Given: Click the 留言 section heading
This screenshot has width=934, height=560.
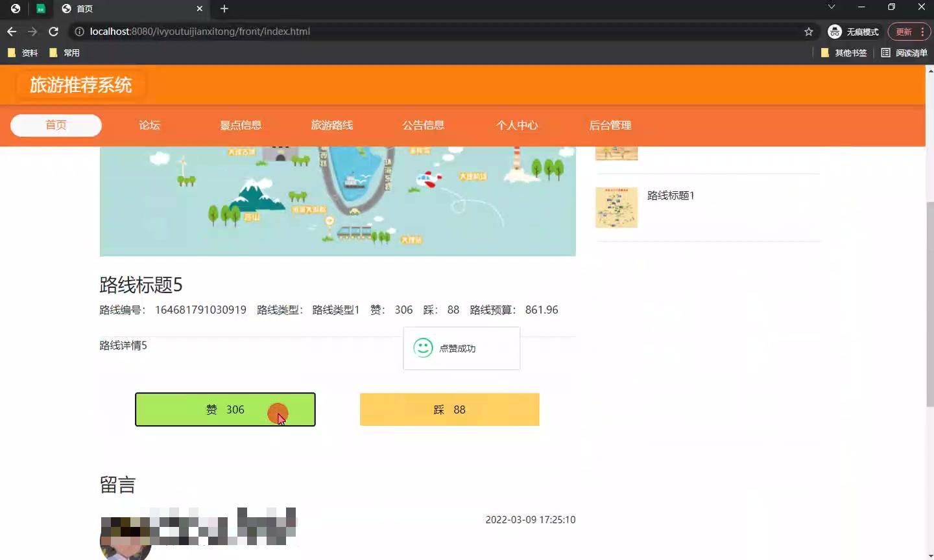Looking at the screenshot, I should tap(117, 485).
